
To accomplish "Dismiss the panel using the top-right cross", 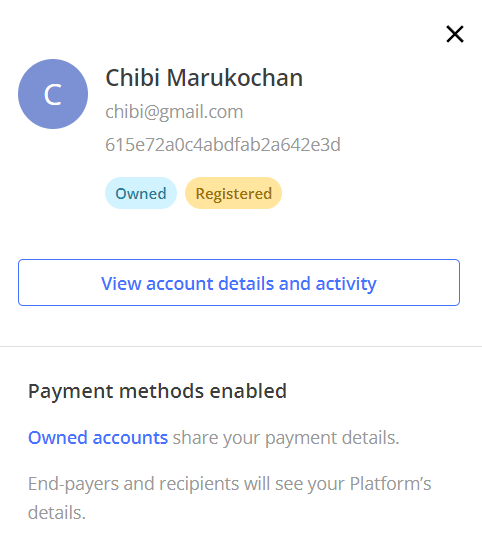I will 455,34.
